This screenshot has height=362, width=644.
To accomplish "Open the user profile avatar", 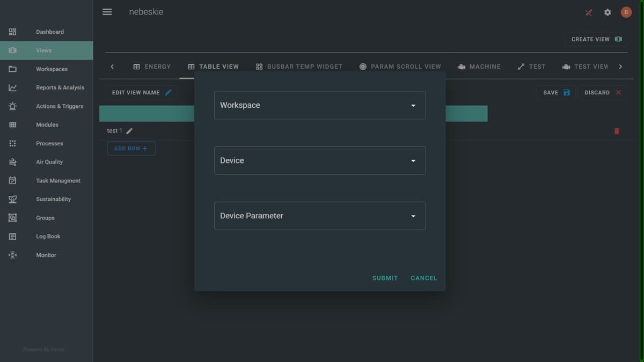I will [x=626, y=12].
